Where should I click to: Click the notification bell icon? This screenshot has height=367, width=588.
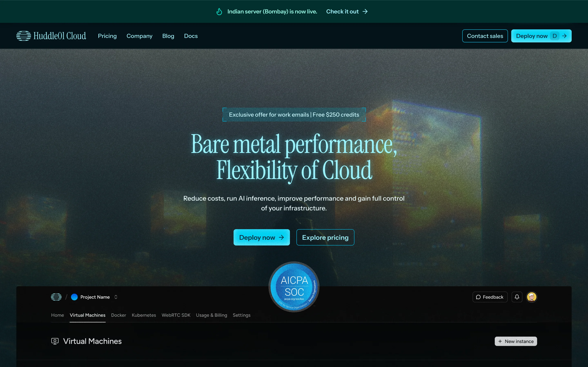pyautogui.click(x=517, y=297)
